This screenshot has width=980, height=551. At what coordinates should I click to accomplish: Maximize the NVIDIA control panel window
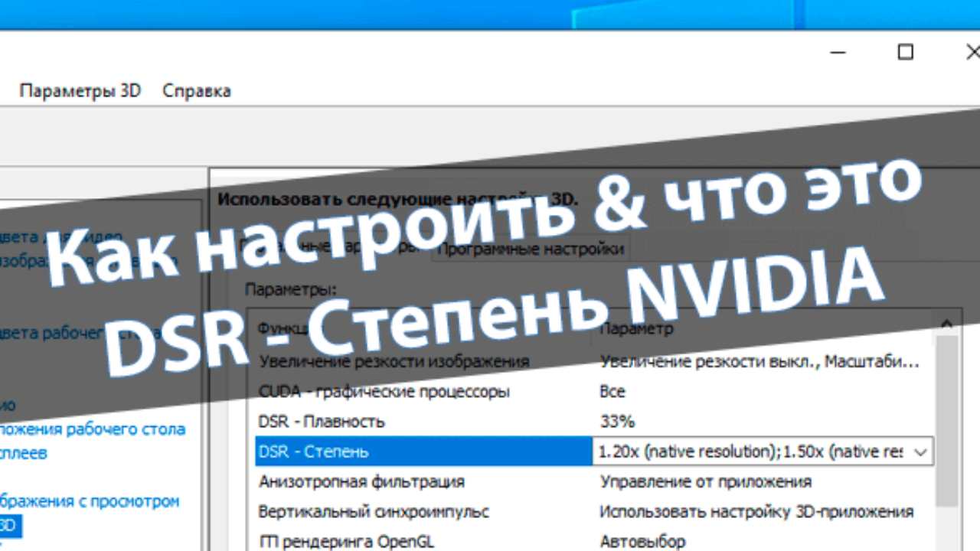point(906,52)
